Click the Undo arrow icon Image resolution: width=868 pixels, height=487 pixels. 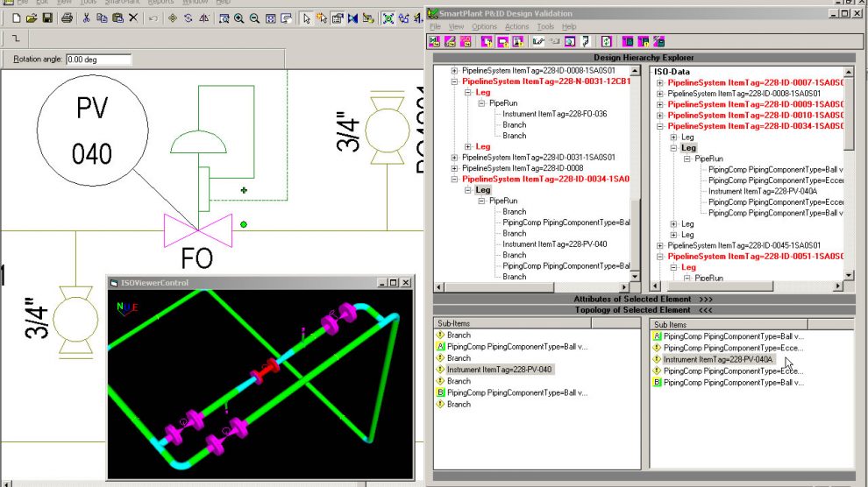pos(153,18)
